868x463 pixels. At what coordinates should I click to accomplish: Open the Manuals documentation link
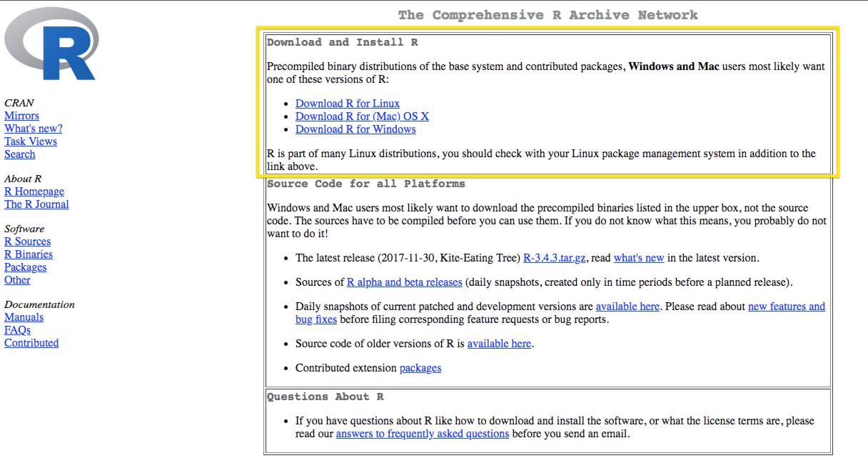pyautogui.click(x=24, y=317)
